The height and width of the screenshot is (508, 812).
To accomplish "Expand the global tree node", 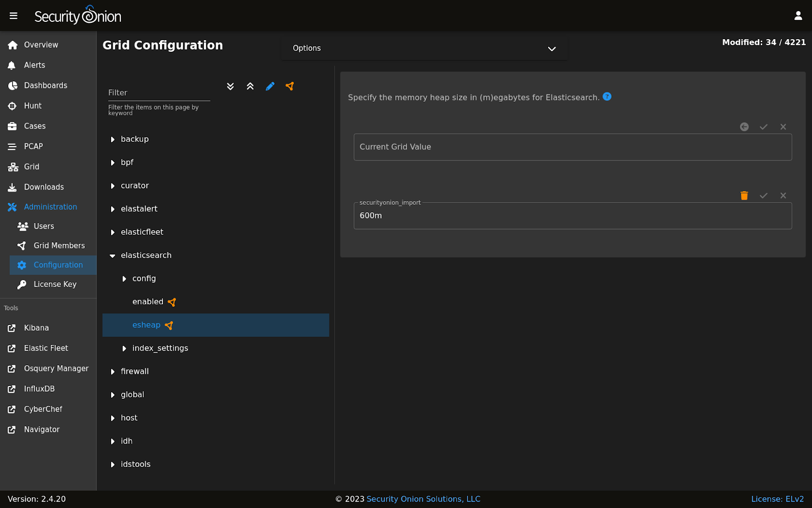I will coord(113,395).
